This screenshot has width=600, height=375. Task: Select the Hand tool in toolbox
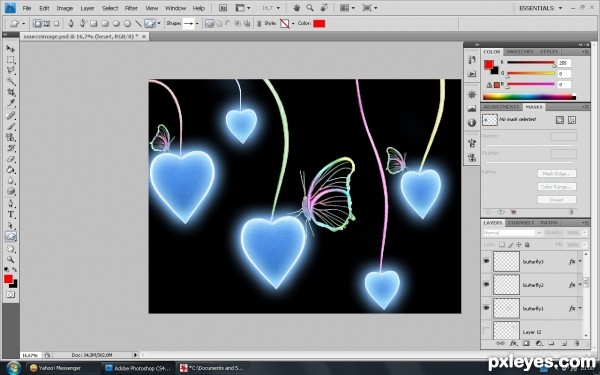pyautogui.click(x=10, y=249)
